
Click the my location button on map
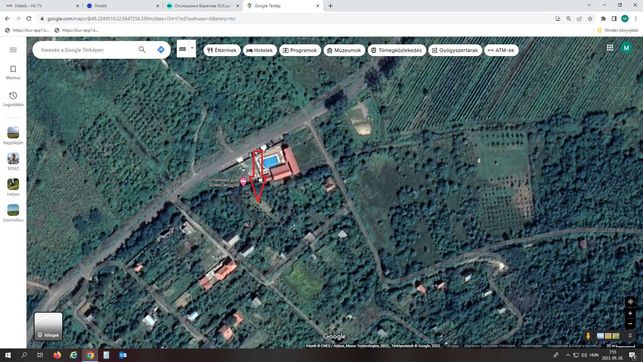[x=630, y=301]
